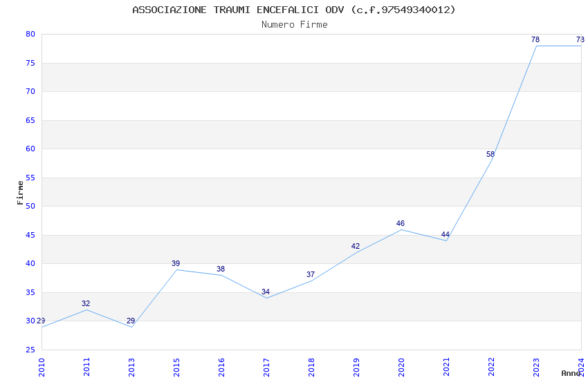
Task: Select the 46 value label at 2020
Action: pyautogui.click(x=400, y=223)
